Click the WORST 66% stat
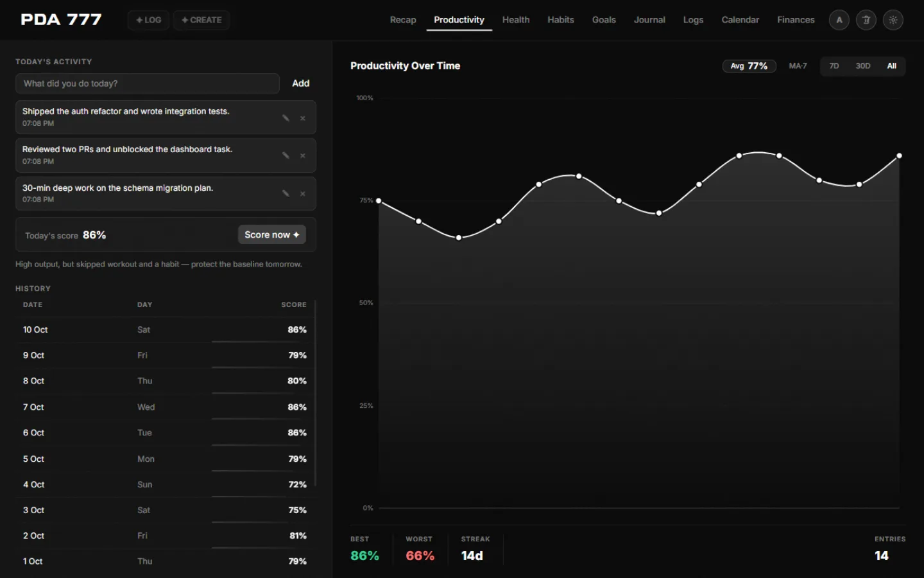Image resolution: width=924 pixels, height=578 pixels. click(420, 549)
